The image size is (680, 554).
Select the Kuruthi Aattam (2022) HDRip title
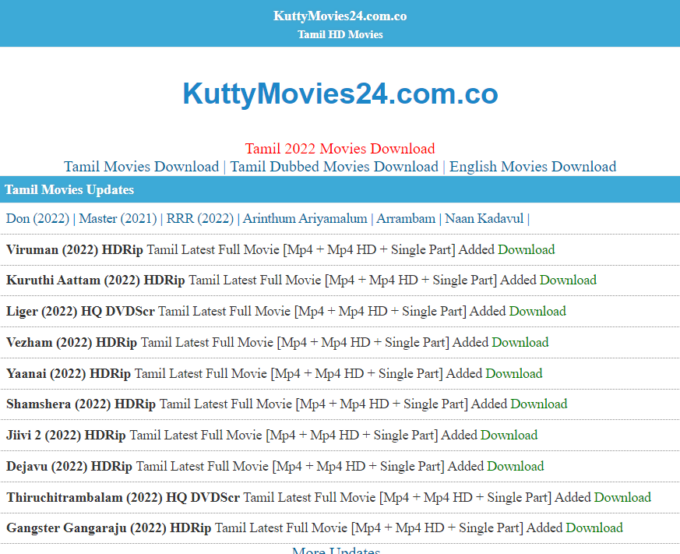click(95, 280)
